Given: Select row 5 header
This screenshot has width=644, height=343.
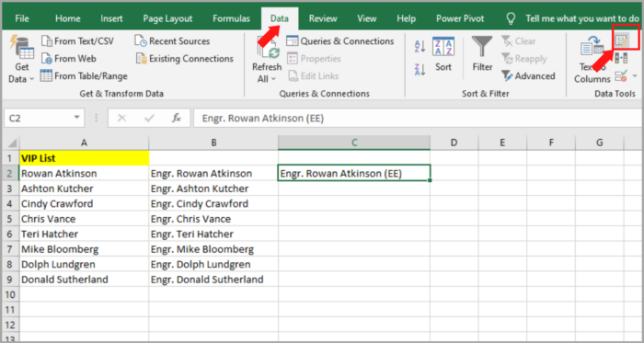Looking at the screenshot, I should (x=11, y=219).
